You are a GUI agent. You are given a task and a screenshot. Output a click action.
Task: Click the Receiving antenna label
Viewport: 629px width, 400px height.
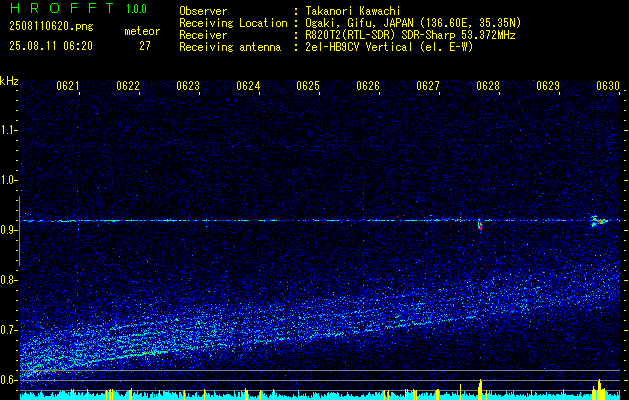click(x=230, y=47)
